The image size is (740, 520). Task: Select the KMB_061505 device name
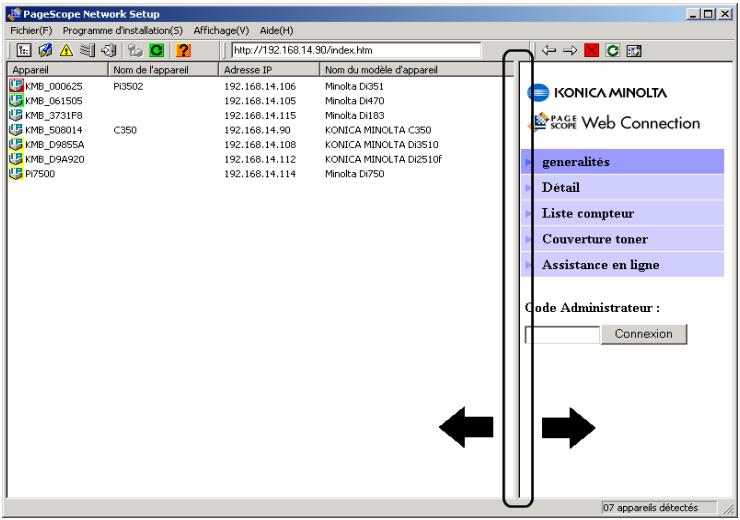pos(54,101)
